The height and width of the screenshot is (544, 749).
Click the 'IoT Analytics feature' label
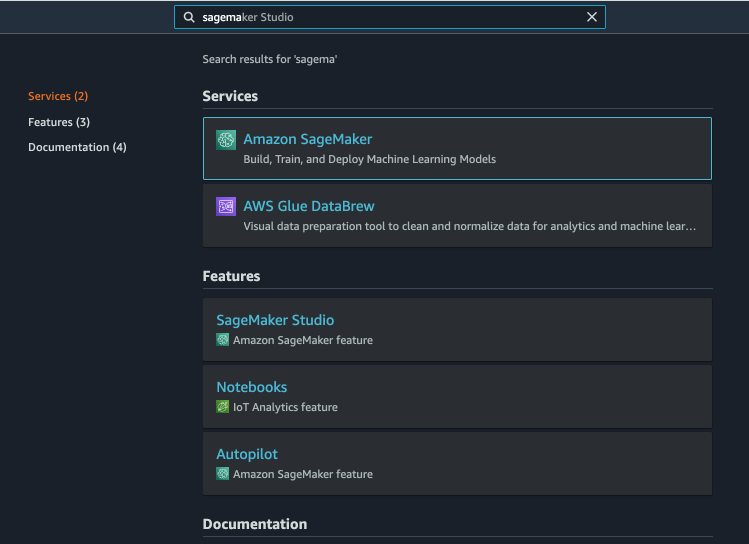(x=285, y=407)
